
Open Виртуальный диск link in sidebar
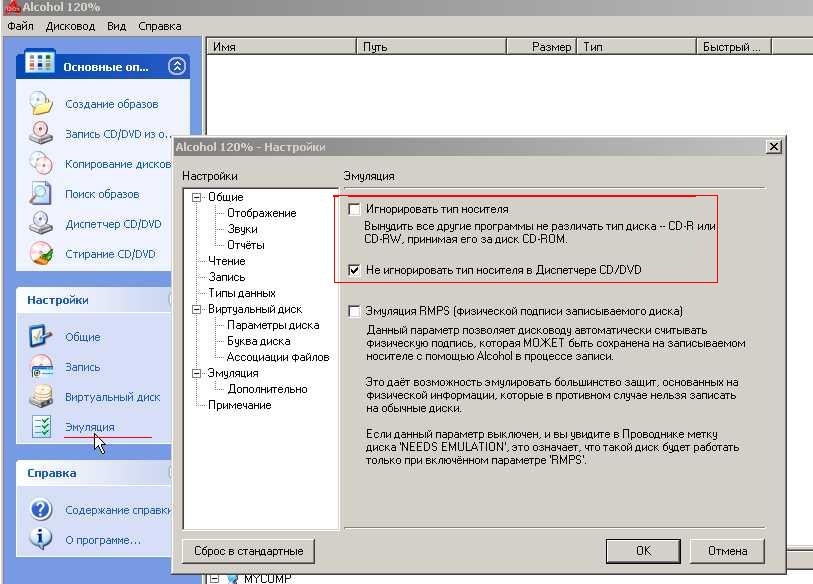point(113,397)
